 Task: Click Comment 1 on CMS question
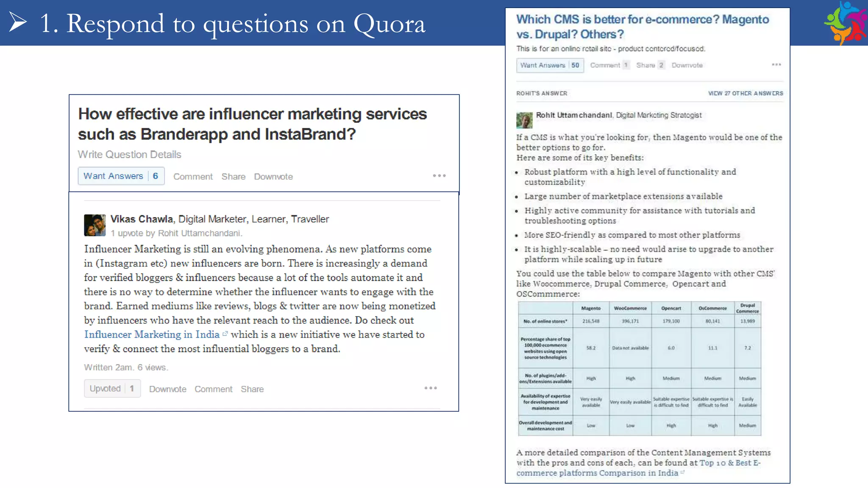[609, 65]
